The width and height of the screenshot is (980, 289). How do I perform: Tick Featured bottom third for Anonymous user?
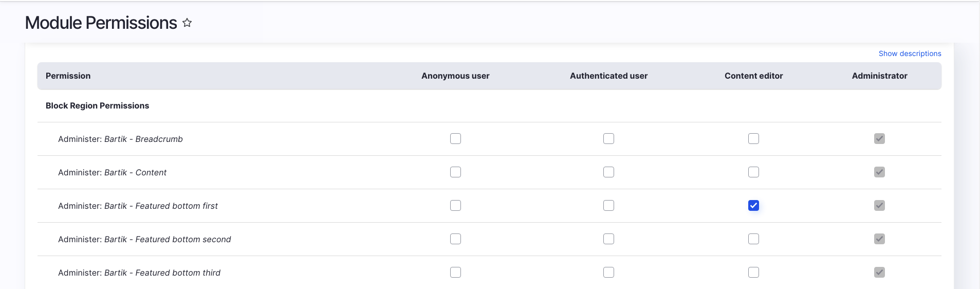tap(455, 273)
